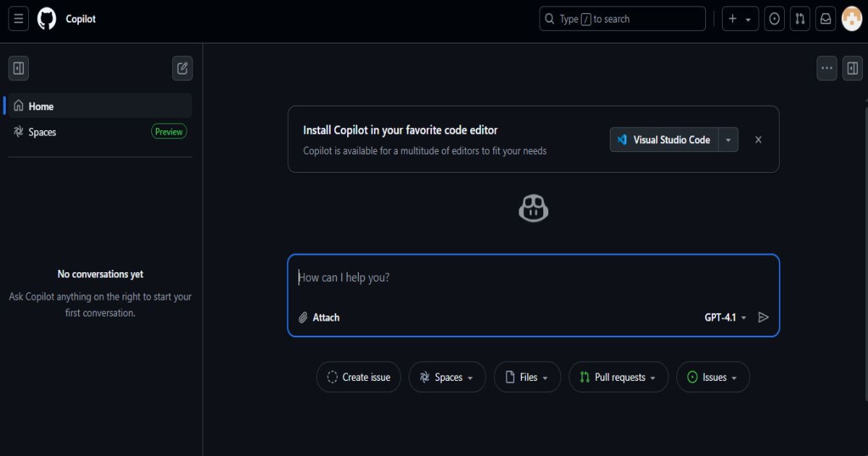Open the user avatar menu
Image resolution: width=868 pixels, height=456 pixels.
point(852,19)
